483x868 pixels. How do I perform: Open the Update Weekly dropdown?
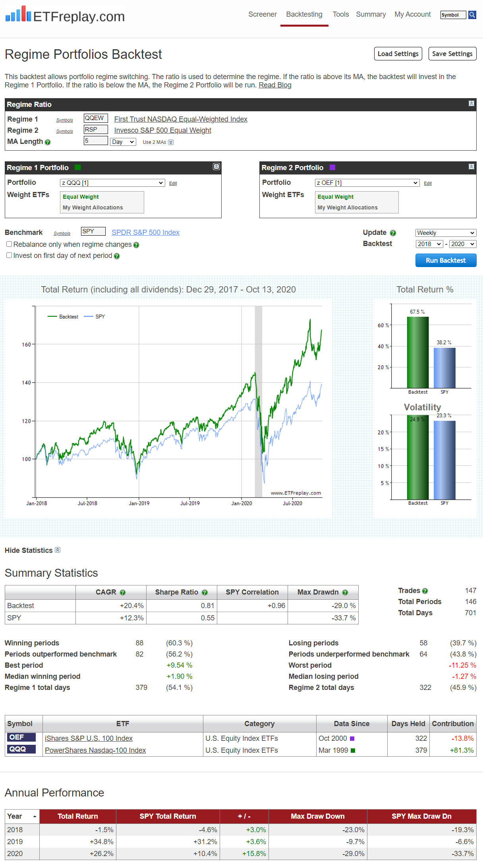(x=446, y=233)
